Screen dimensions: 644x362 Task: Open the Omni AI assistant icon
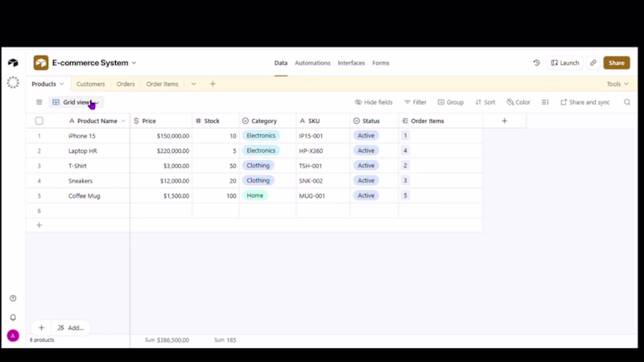13,83
